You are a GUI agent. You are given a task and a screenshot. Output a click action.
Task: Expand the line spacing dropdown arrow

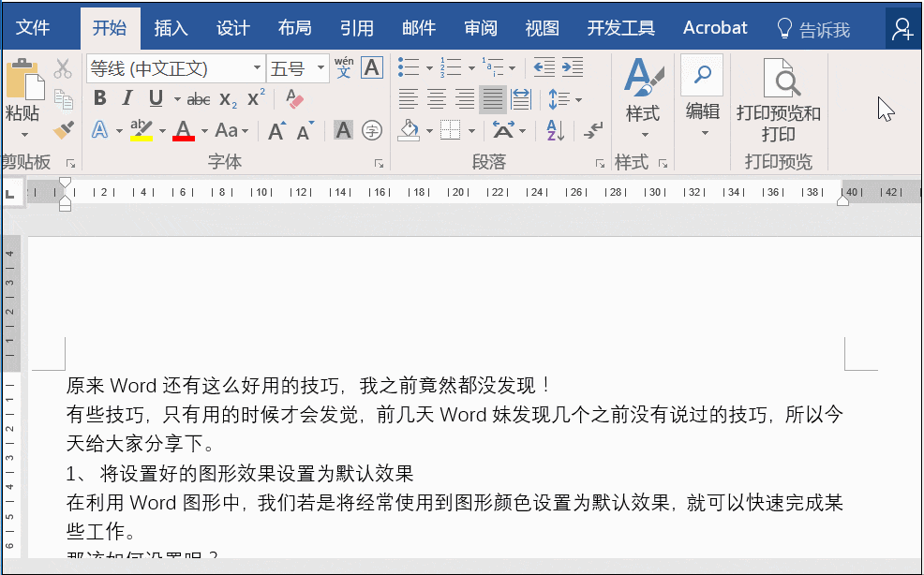[x=578, y=99]
